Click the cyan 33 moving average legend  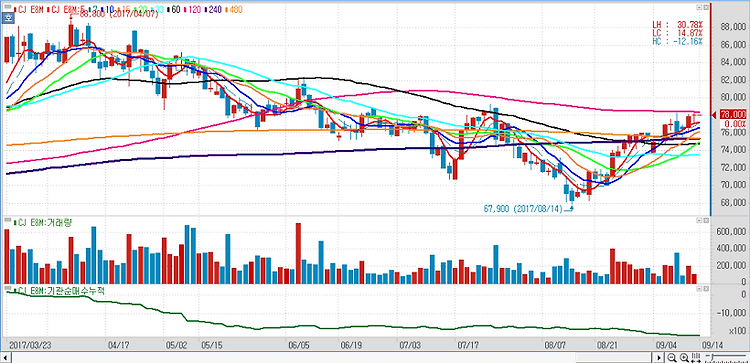(x=158, y=9)
